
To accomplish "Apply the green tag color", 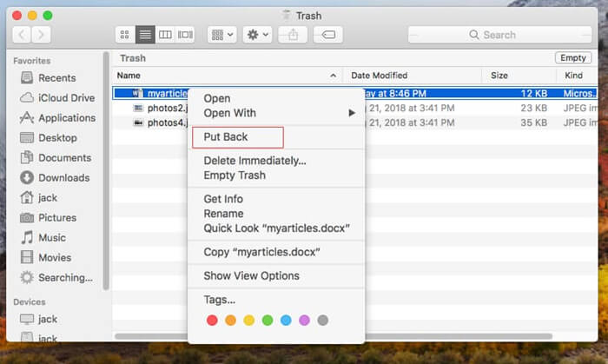I will 268,321.
